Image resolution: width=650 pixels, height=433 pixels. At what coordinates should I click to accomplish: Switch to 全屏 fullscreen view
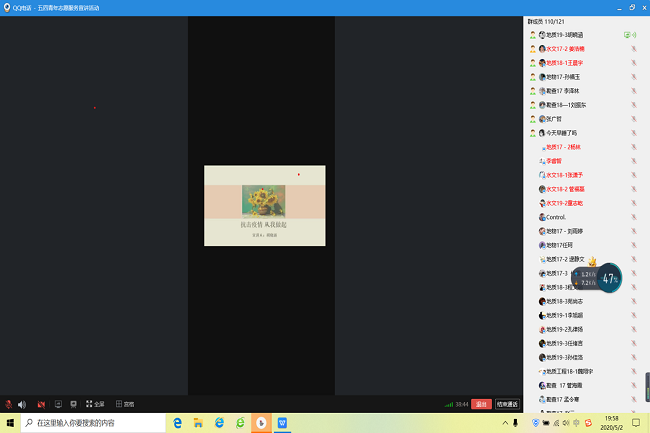tap(95, 404)
